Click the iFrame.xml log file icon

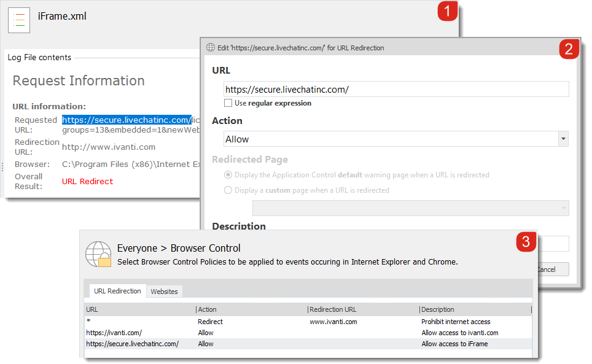tap(19, 20)
